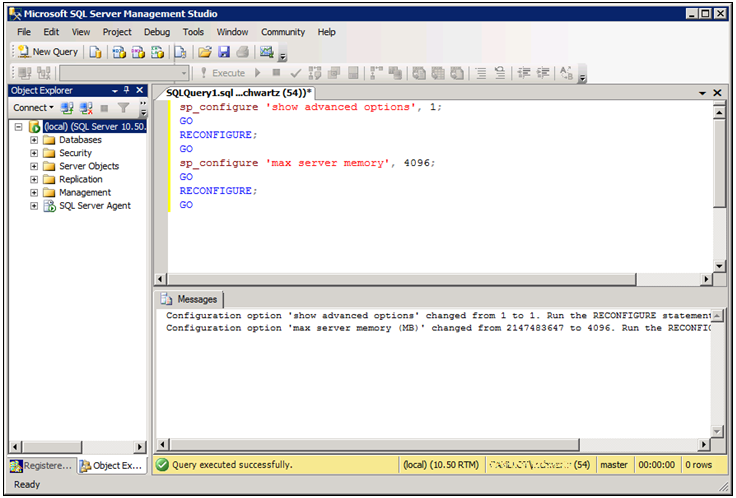Click the Object Explorer Filter funnel icon
This screenshot has width=736, height=498.
coord(123,108)
